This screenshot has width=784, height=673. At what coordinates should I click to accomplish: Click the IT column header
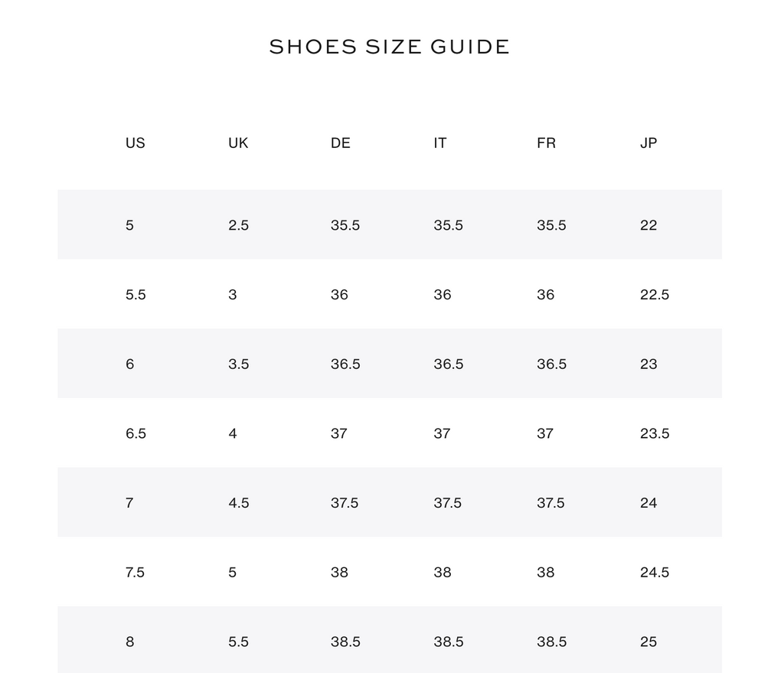440,143
